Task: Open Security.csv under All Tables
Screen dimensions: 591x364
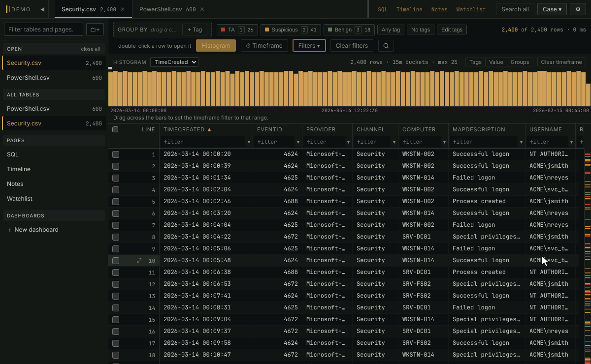Action: click(x=54, y=123)
